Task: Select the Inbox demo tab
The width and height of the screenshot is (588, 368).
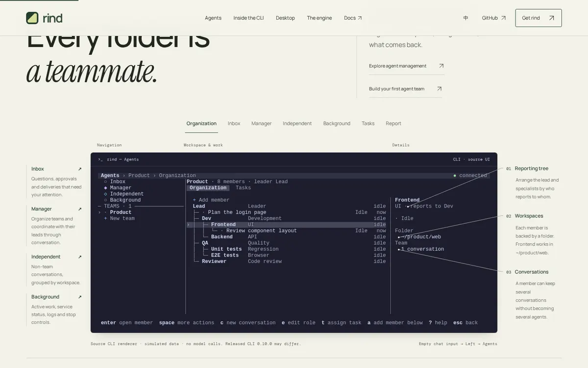Action: click(234, 124)
